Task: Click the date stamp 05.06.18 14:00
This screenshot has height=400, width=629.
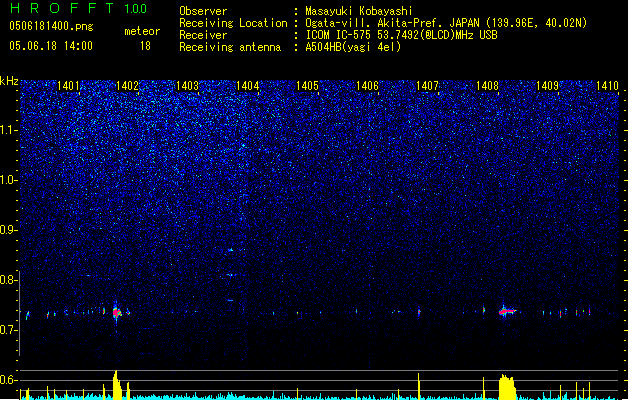Action: point(51,46)
